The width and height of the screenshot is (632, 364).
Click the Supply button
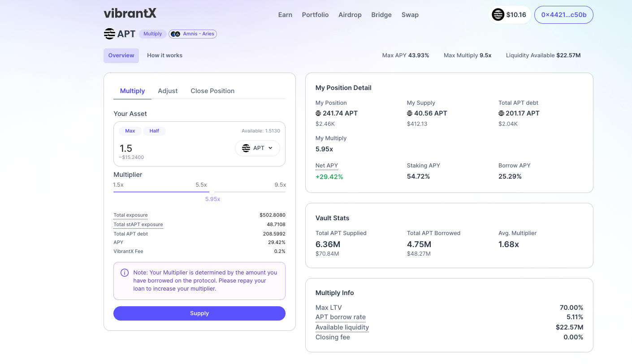point(199,313)
